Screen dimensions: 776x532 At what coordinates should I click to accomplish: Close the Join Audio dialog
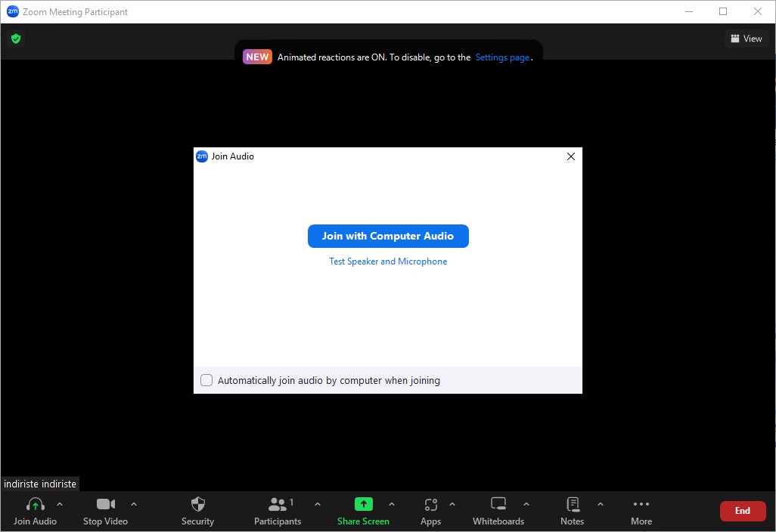pos(570,156)
